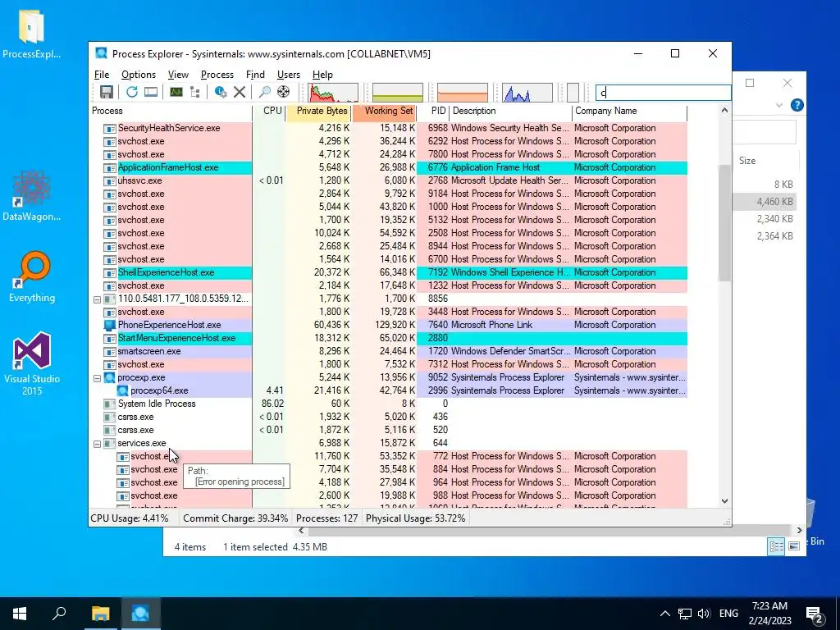The image size is (840, 630).
Task: Select csrss.exe with PID 436
Action: coord(388,417)
